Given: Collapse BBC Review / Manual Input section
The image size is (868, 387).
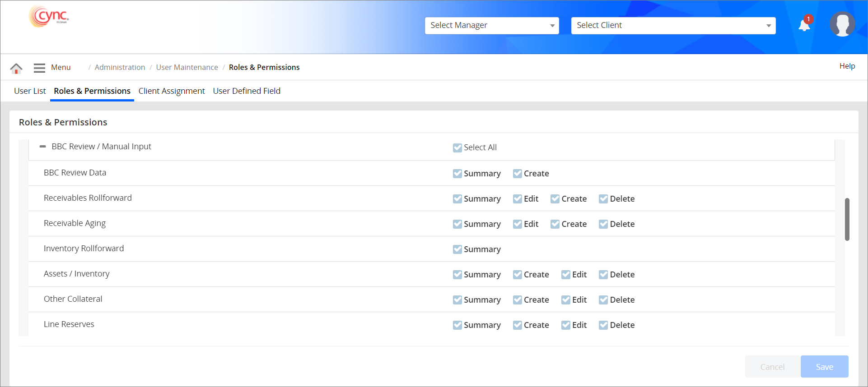Looking at the screenshot, I should point(42,147).
